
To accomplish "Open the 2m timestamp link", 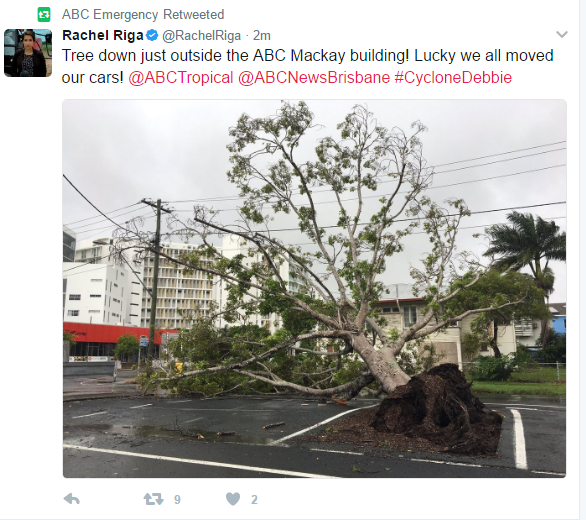I will [x=262, y=36].
